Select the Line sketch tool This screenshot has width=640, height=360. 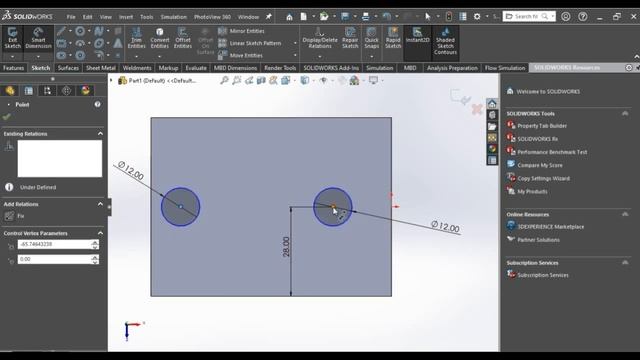(61, 31)
